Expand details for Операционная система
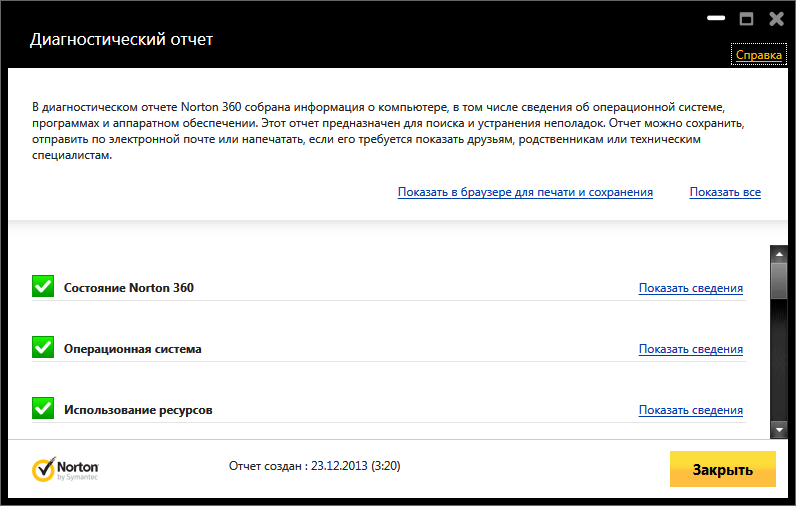 691,349
